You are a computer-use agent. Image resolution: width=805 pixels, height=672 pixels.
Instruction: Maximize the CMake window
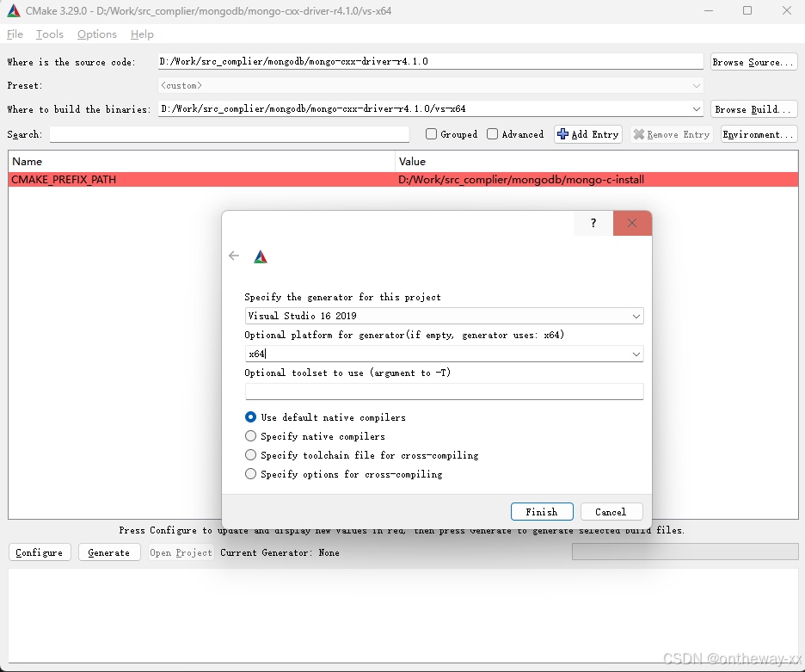click(747, 11)
